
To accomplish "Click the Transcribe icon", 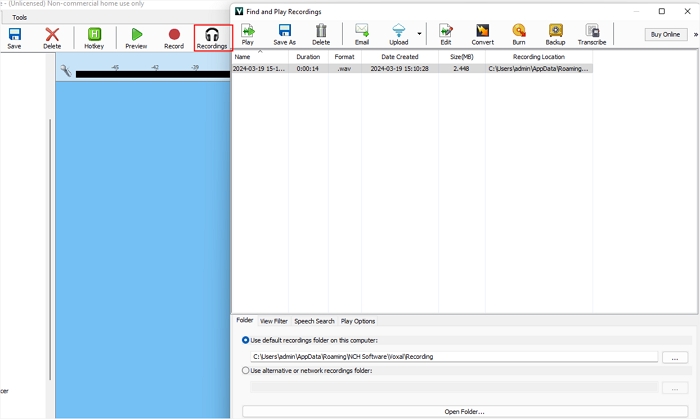I will [592, 35].
